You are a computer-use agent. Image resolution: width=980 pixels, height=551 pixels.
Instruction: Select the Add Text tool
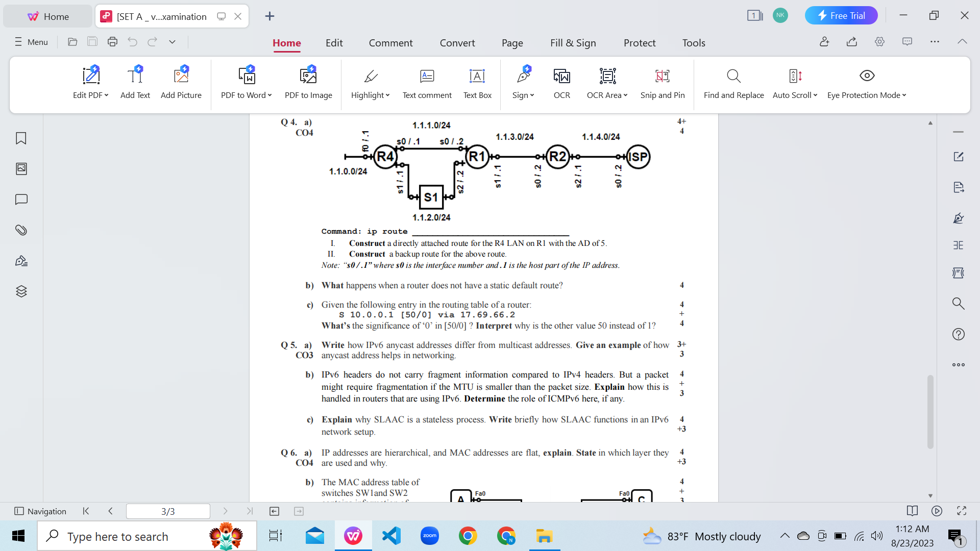(x=135, y=83)
